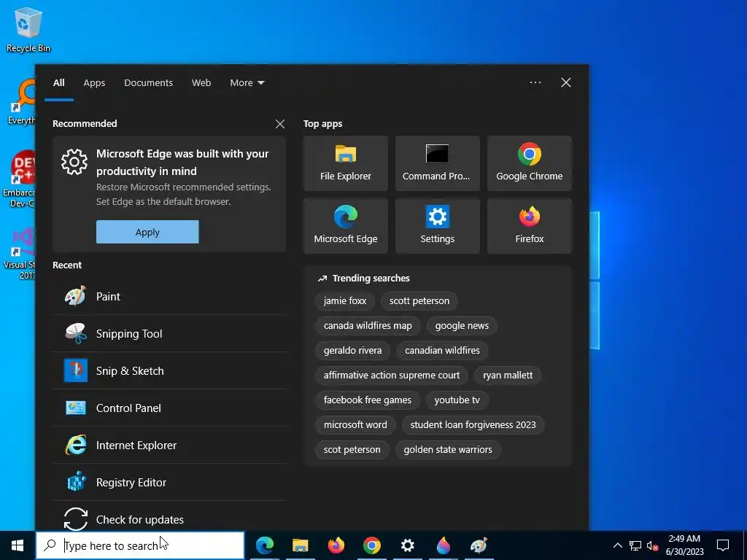The height and width of the screenshot is (560, 747).
Task: Select the Embarcadero Dev-C++ desktop shortcut
Action: click(x=19, y=179)
